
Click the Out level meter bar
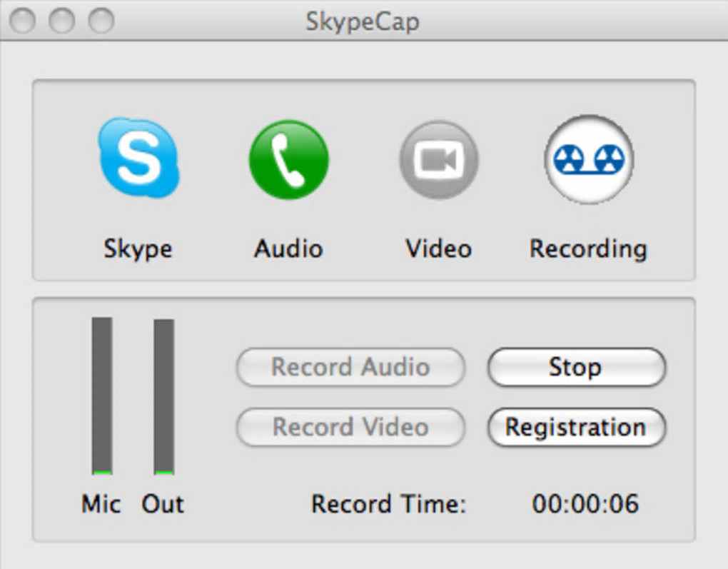point(164,396)
